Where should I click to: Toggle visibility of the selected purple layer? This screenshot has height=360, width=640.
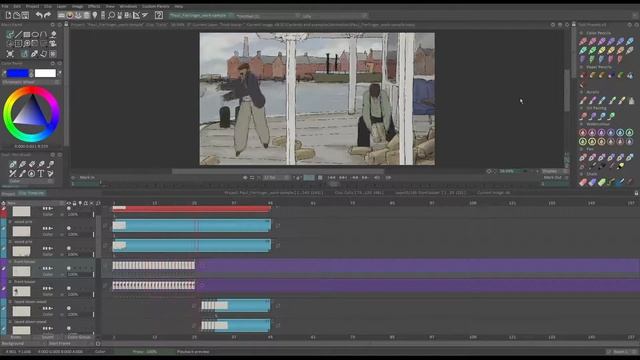[69, 268]
